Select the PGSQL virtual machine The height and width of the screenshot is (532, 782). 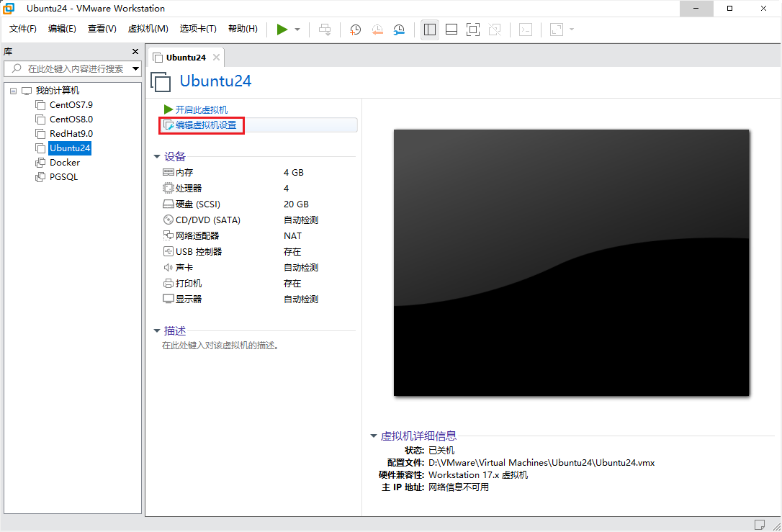coord(63,177)
